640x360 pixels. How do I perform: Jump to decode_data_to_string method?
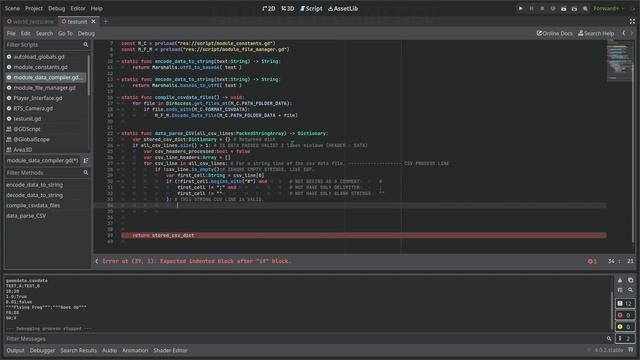click(35, 195)
